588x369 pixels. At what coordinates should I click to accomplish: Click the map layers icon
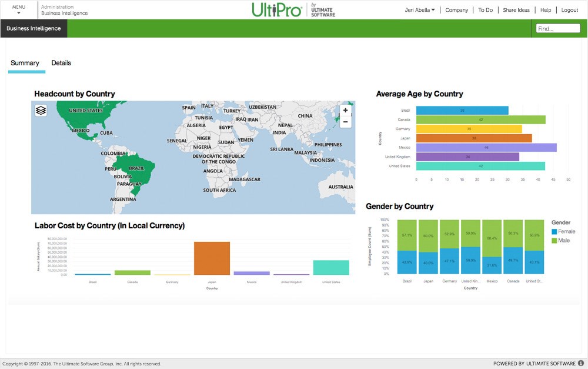pyautogui.click(x=41, y=110)
